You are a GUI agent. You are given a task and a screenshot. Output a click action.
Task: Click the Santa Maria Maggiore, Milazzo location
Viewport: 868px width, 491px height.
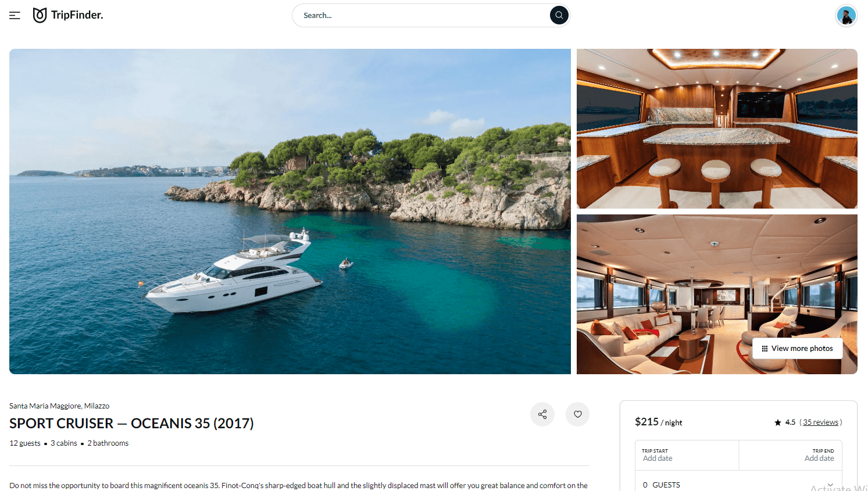point(59,406)
